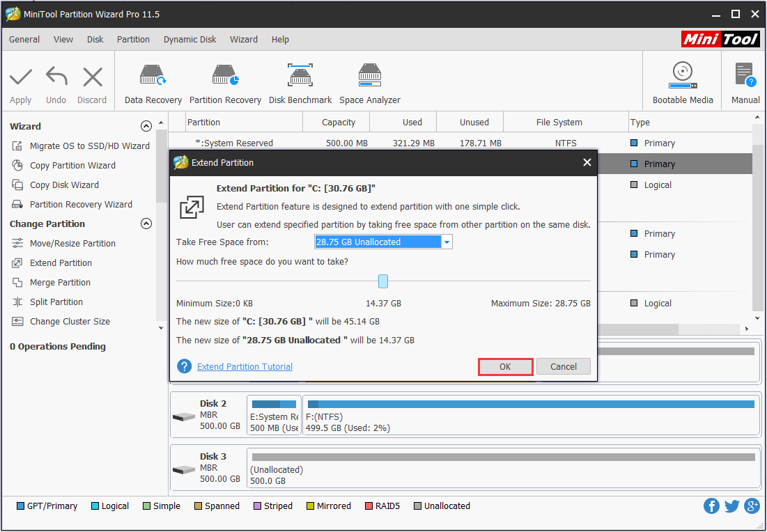
Task: Click the blue help question mark icon
Action: pos(185,366)
